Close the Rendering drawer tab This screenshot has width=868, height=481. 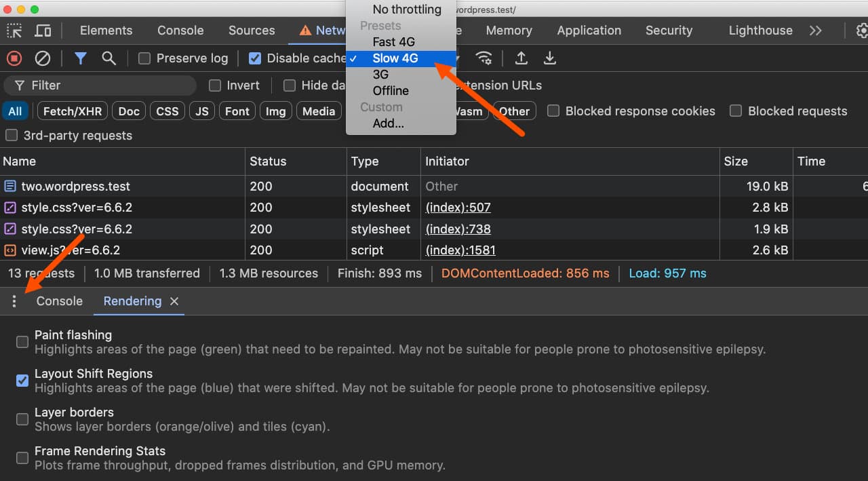[174, 301]
